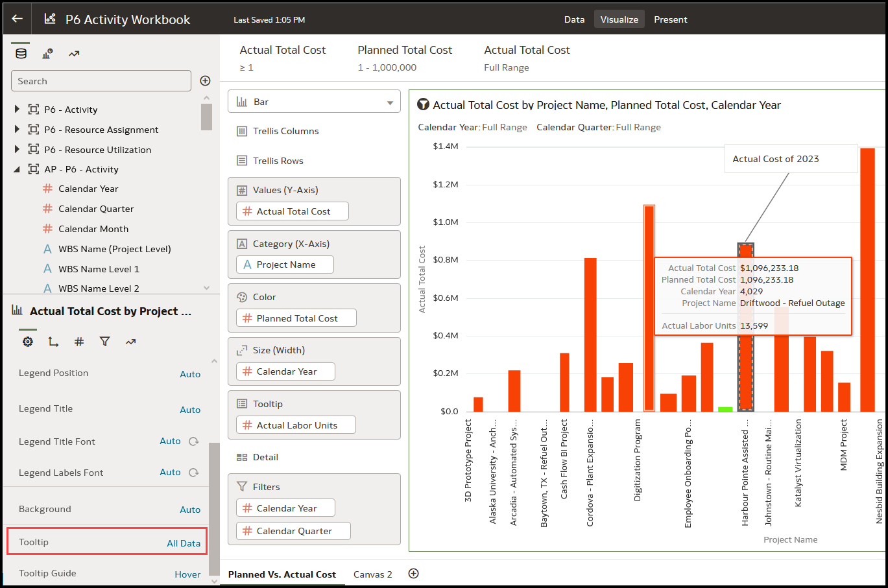Change Background Auto value

(190, 510)
